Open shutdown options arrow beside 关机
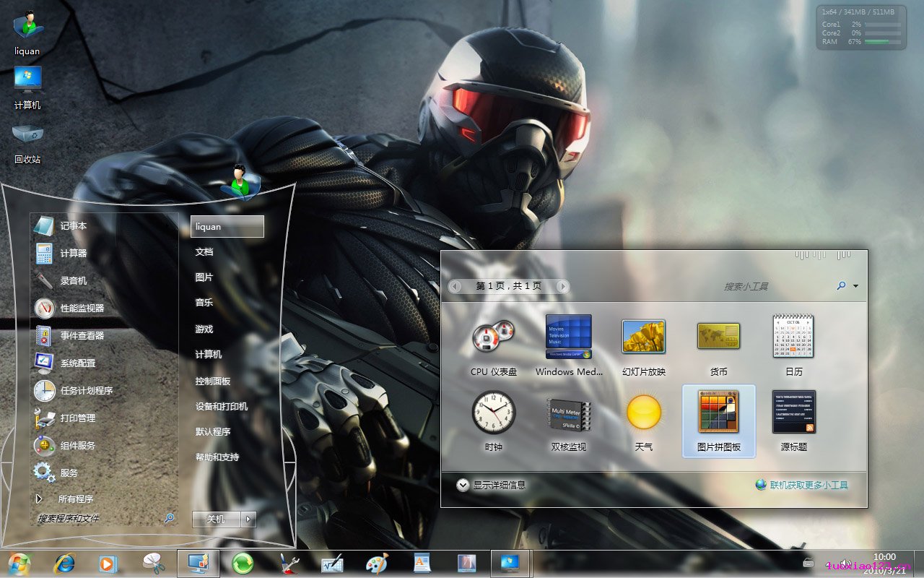Viewport: 924px width, 578px height. point(248,519)
